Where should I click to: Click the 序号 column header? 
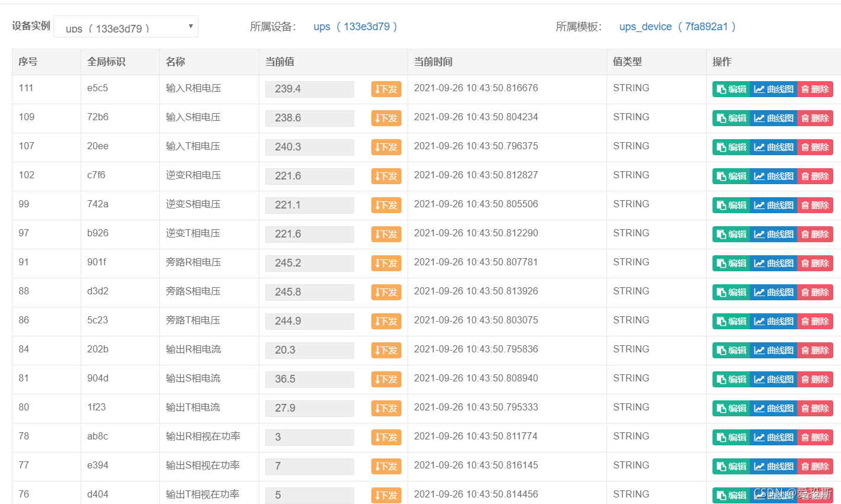[x=46, y=62]
